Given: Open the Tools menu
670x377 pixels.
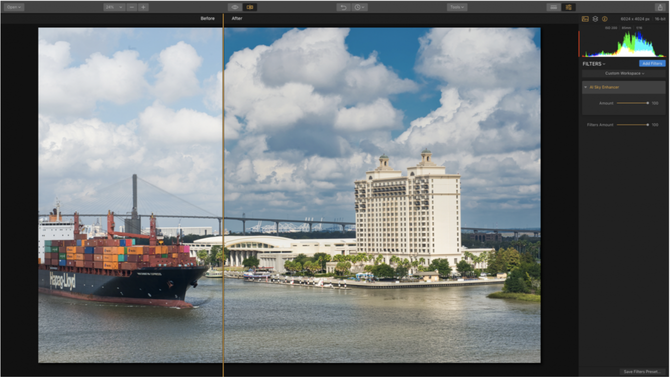Looking at the screenshot, I should (x=457, y=7).
